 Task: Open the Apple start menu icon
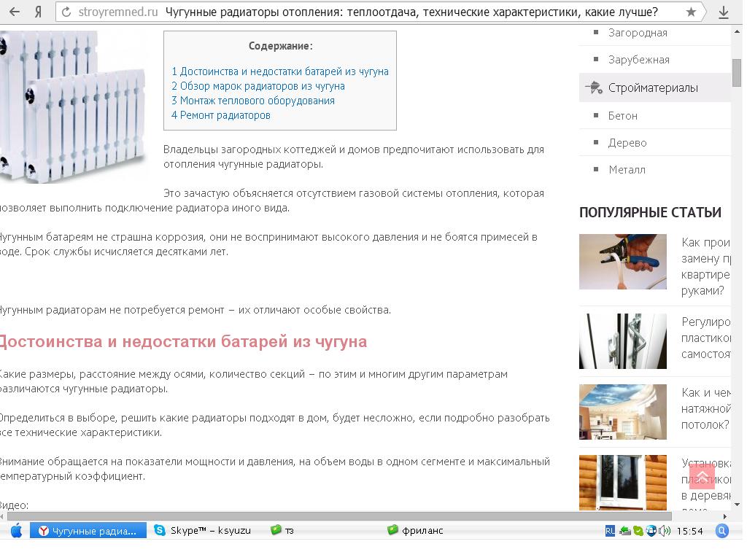coord(16,531)
